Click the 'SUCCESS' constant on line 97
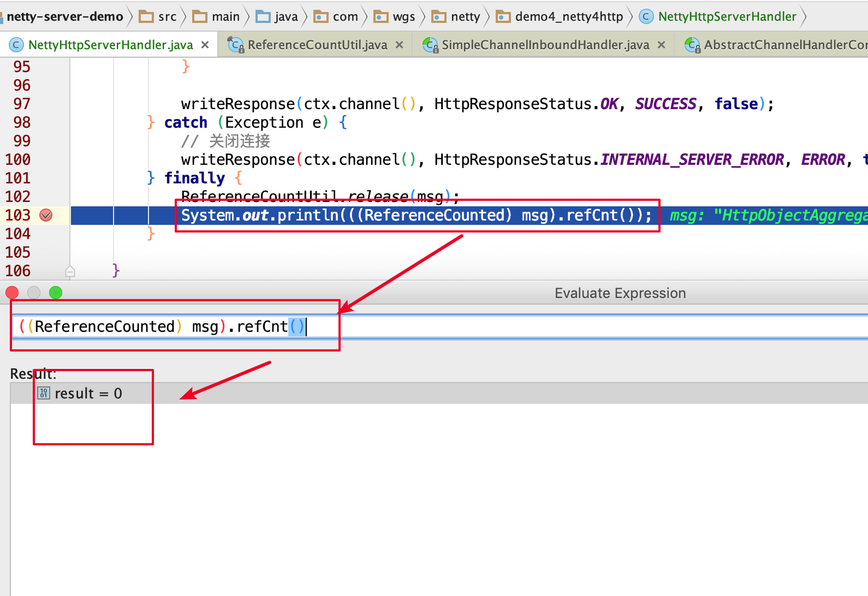868x596 pixels. click(x=665, y=104)
